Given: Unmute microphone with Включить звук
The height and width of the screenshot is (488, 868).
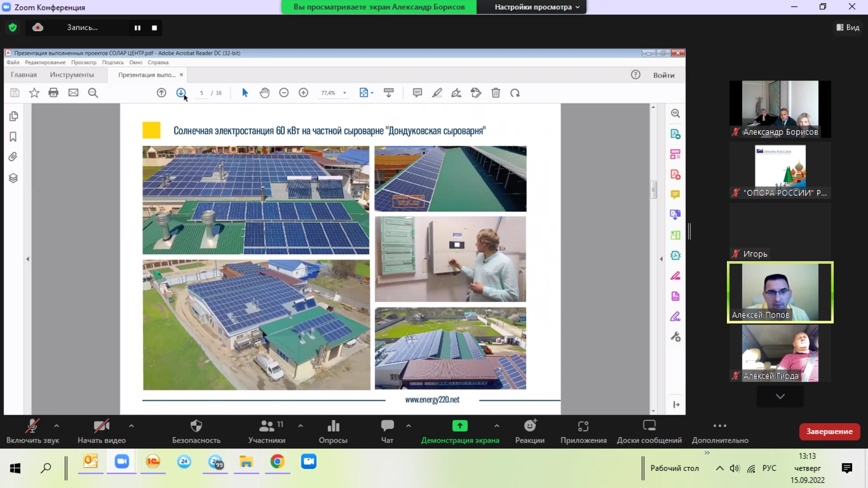Looking at the screenshot, I should [33, 431].
